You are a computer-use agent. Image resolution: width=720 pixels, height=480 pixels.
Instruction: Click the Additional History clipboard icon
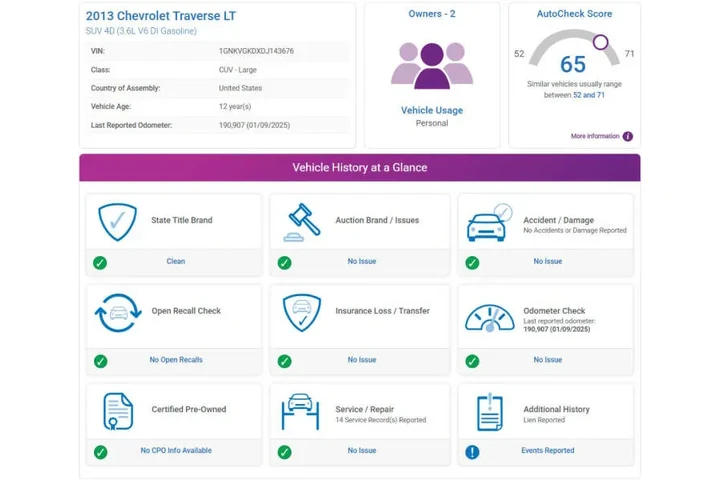pos(489,411)
